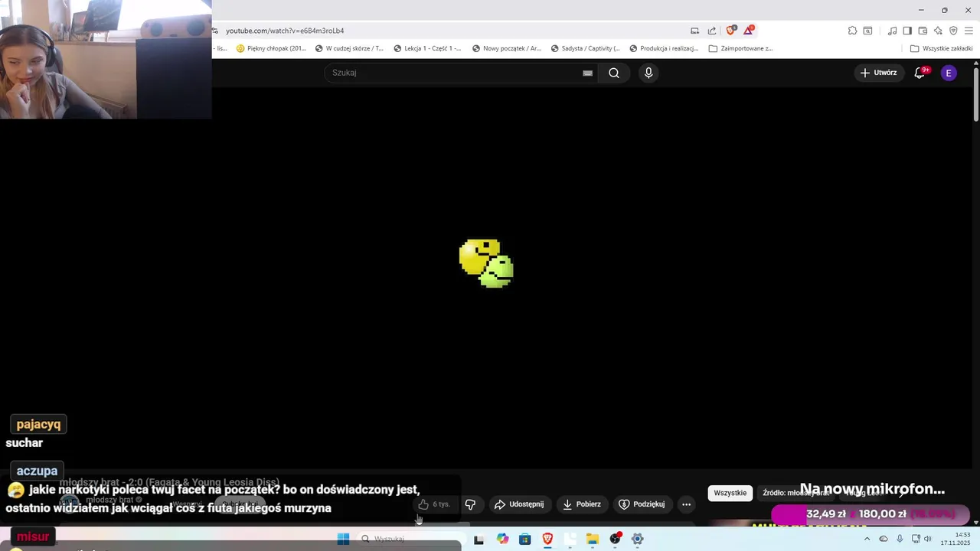Open the Brave Wallet icon
Viewport: 980px width, 551px height.
coord(923,31)
